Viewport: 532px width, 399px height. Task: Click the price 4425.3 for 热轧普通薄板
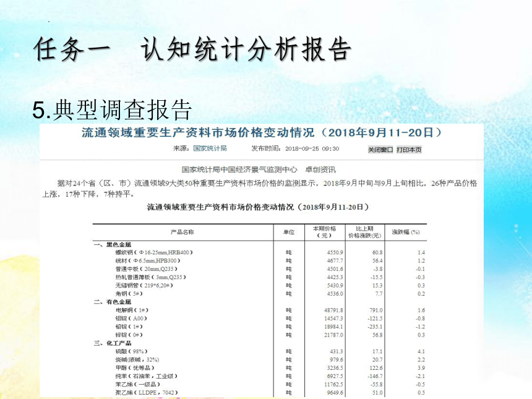point(335,277)
